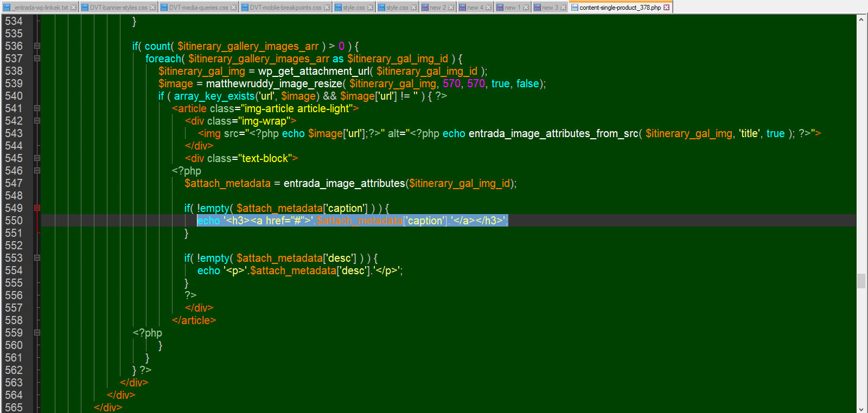Click '$attach_metadata' variable on line 547

(x=227, y=183)
